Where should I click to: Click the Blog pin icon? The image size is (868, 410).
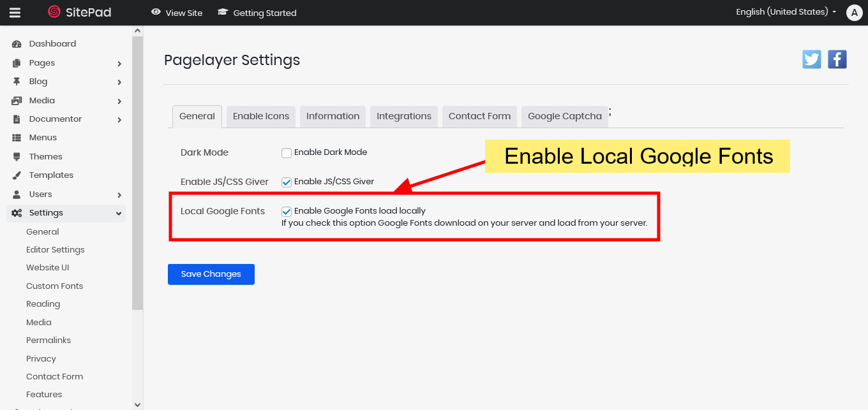[17, 82]
